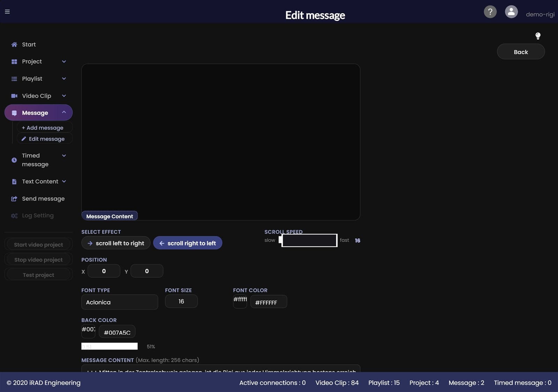Click 'Active connections : 0' status text

tap(272, 383)
